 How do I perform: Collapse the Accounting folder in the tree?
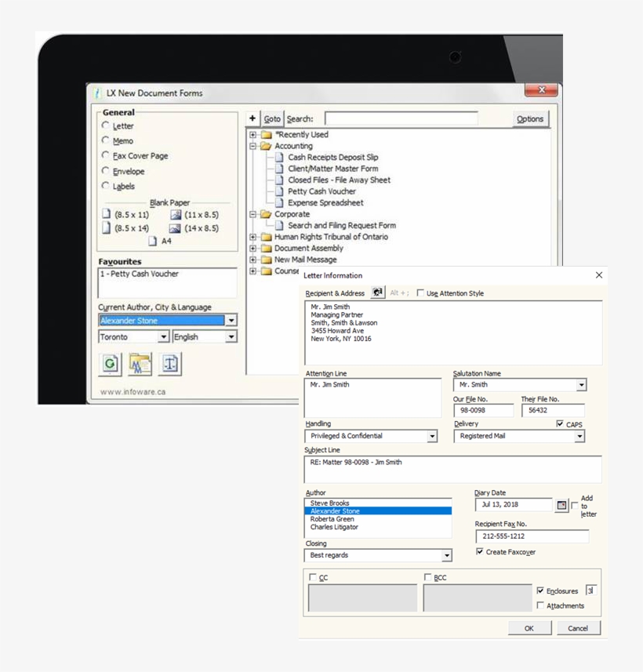[252, 146]
